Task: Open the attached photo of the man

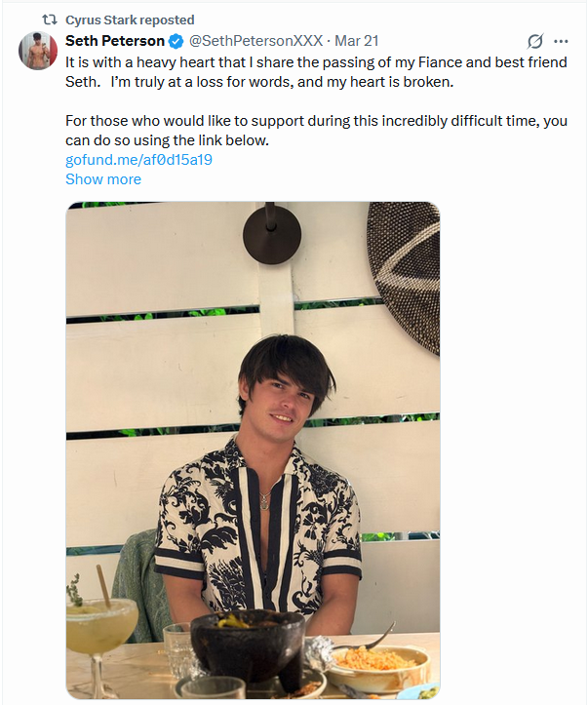Action: point(253,390)
